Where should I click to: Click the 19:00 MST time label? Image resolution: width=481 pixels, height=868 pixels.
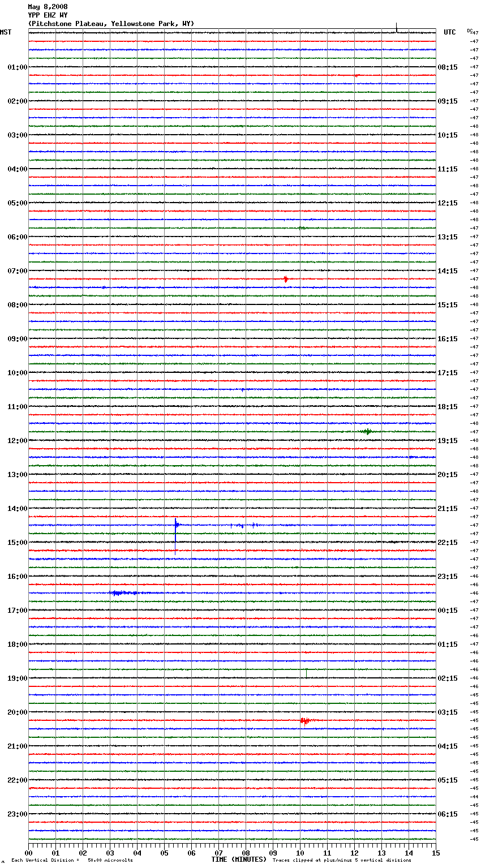pyautogui.click(x=18, y=678)
